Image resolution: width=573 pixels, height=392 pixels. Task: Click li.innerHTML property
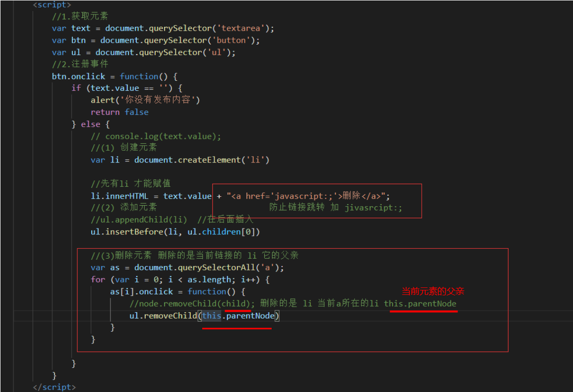click(x=119, y=196)
